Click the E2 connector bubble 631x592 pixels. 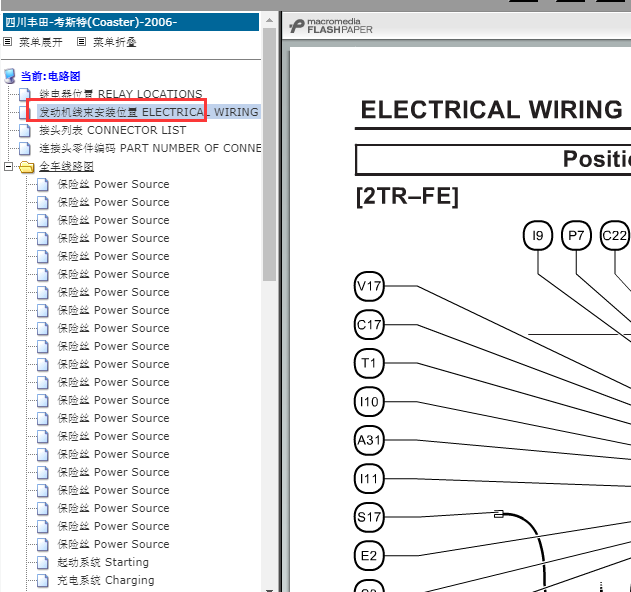point(369,556)
